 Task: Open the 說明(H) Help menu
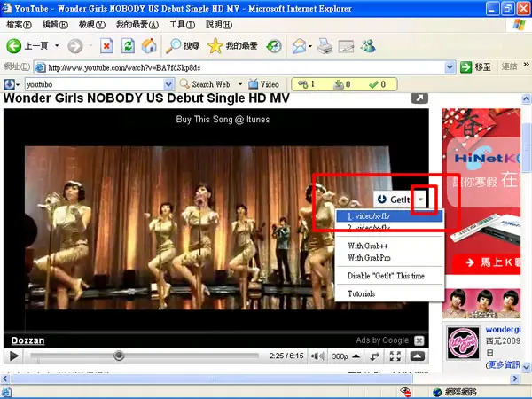[219, 25]
